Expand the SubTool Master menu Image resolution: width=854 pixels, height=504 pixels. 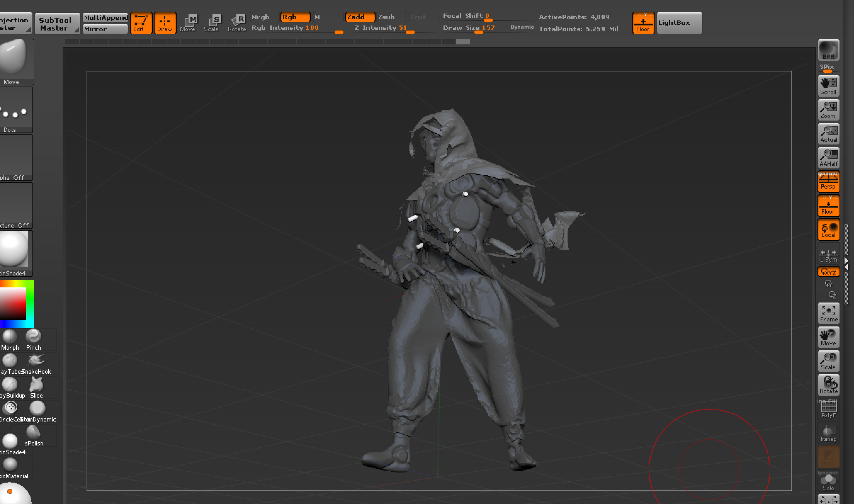point(57,23)
